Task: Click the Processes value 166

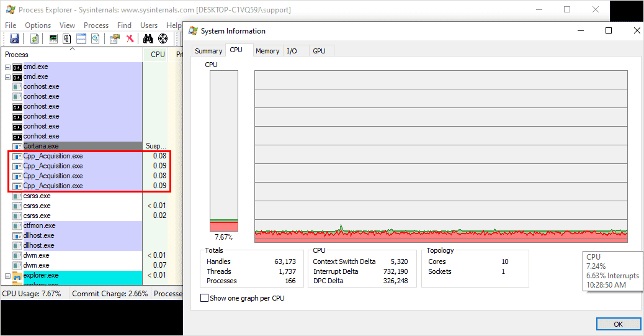Action: pyautogui.click(x=290, y=281)
